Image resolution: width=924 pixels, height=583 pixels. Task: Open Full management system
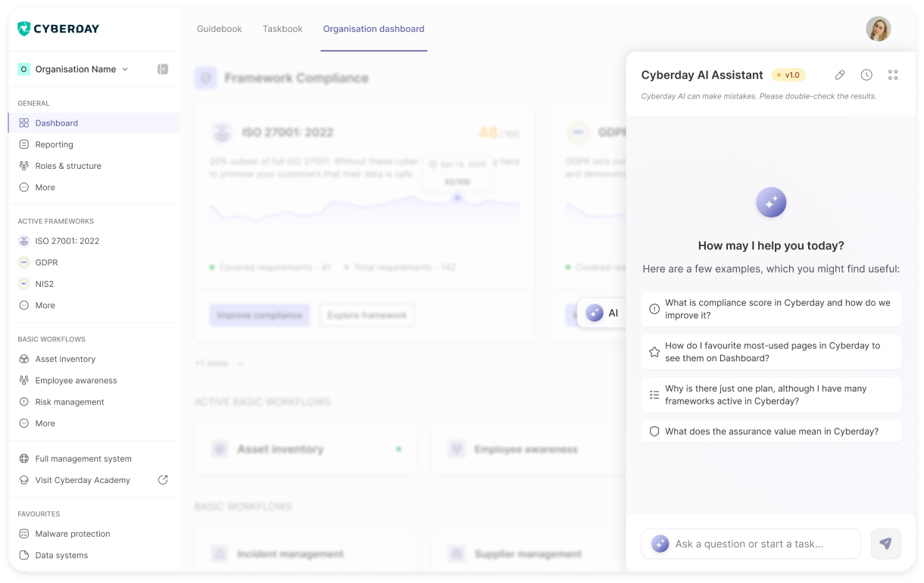[x=94, y=459]
